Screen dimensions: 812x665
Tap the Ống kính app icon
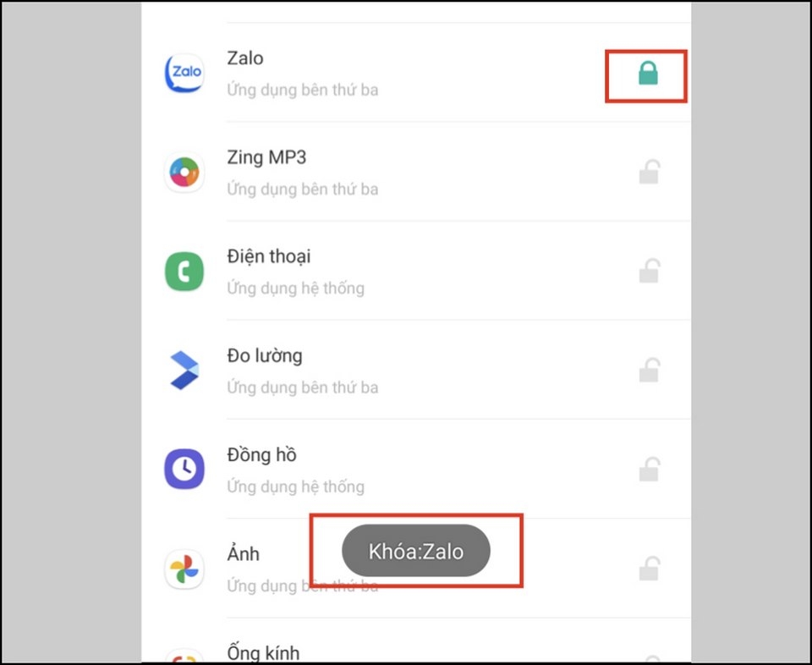[x=184, y=657]
